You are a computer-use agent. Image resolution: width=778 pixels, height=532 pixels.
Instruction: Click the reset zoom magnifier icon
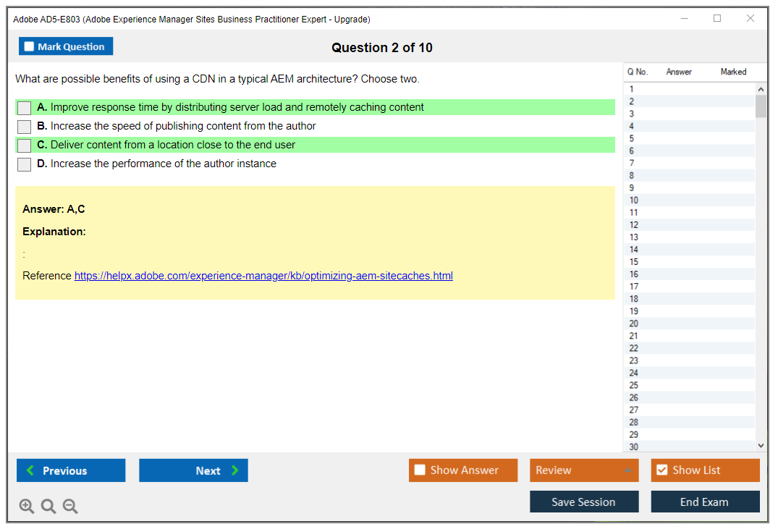[x=48, y=507]
